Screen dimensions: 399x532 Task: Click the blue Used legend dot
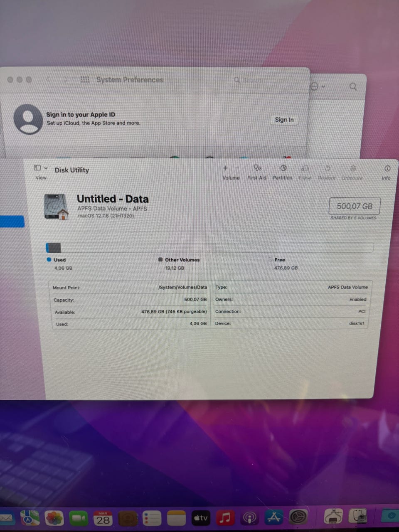click(x=49, y=259)
